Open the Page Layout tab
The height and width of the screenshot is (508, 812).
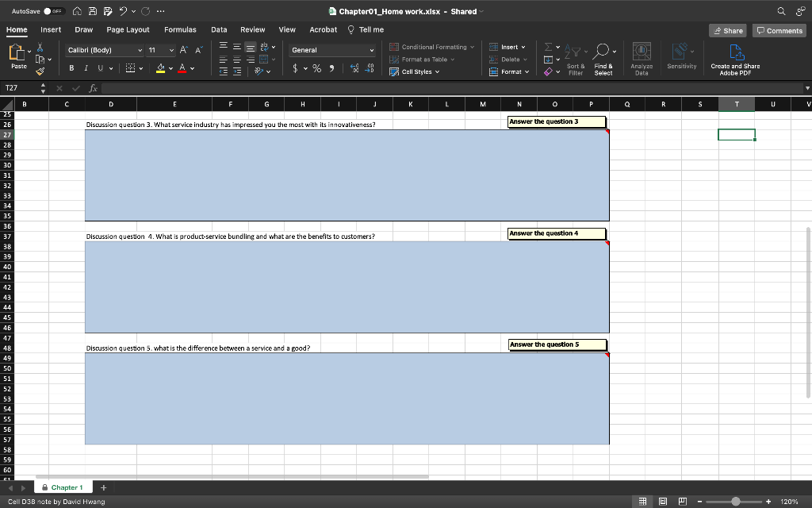click(x=128, y=29)
